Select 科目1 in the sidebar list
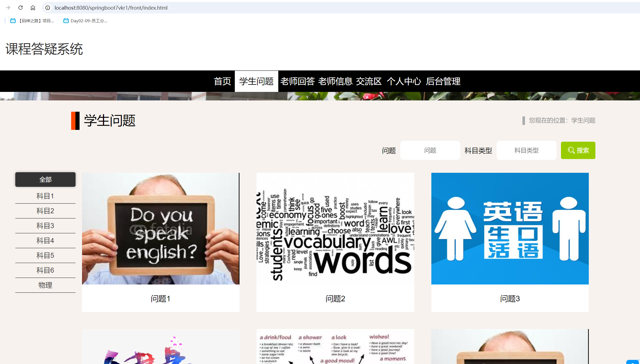Viewport: 640px width, 364px height. click(x=45, y=196)
